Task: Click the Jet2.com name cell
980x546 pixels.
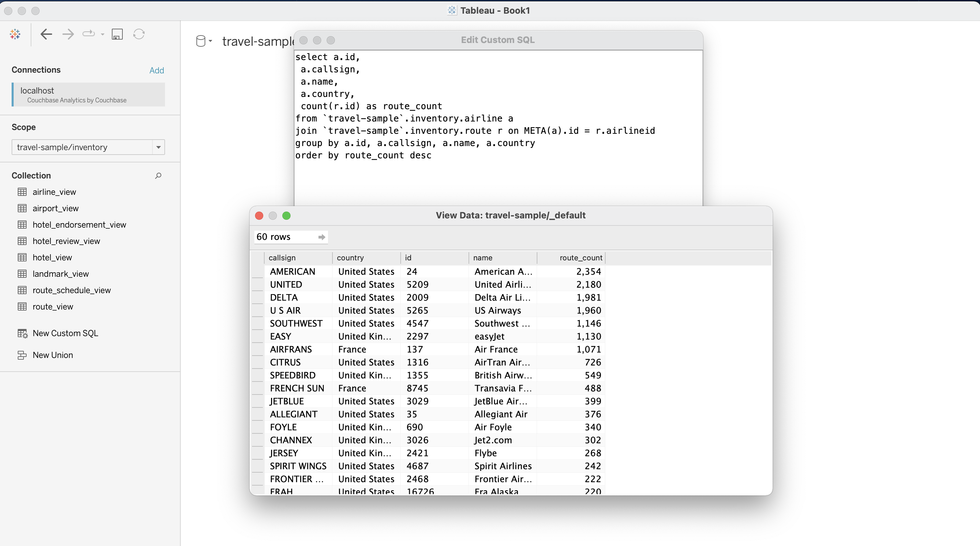Action: [x=503, y=440]
